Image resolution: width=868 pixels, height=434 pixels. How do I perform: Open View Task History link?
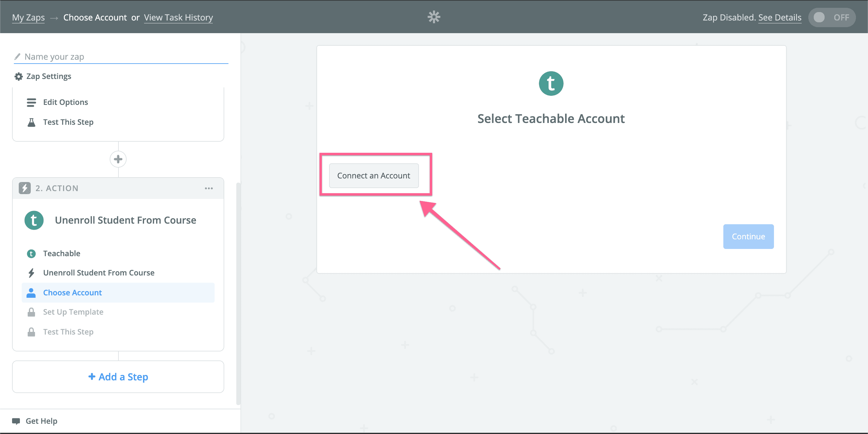(178, 17)
